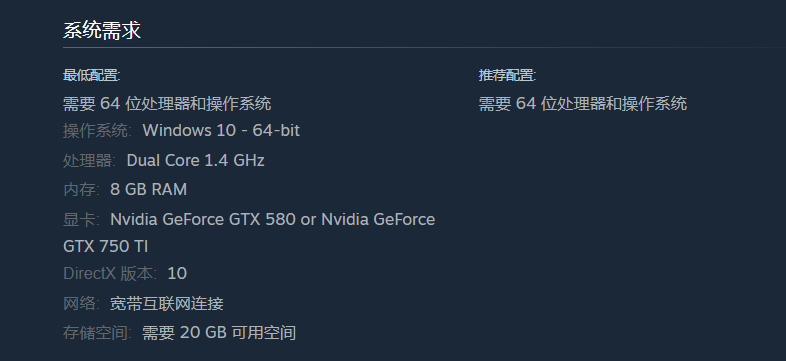The image size is (786, 361).
Task: Click the 存储空间 label
Action: coord(97,333)
